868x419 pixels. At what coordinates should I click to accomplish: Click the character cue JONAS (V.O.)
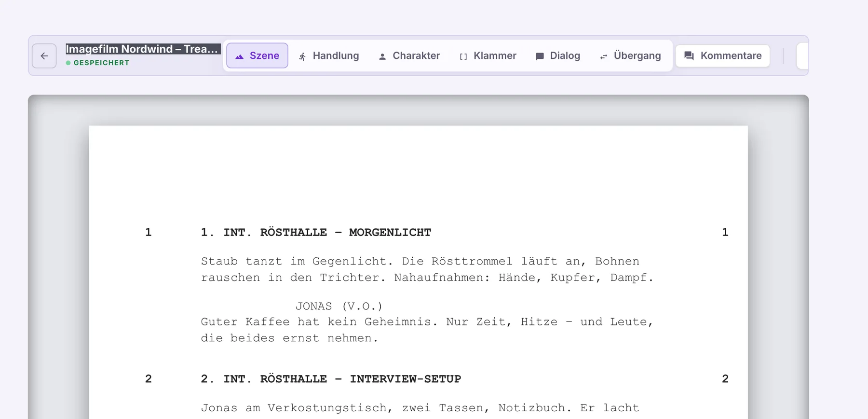339,306
